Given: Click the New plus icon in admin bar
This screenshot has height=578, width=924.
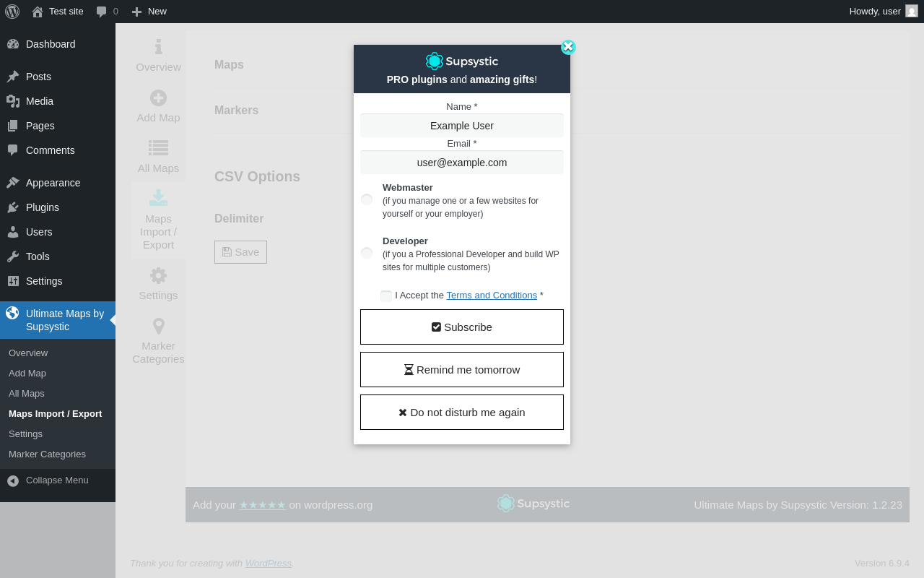Looking at the screenshot, I should coord(136,12).
